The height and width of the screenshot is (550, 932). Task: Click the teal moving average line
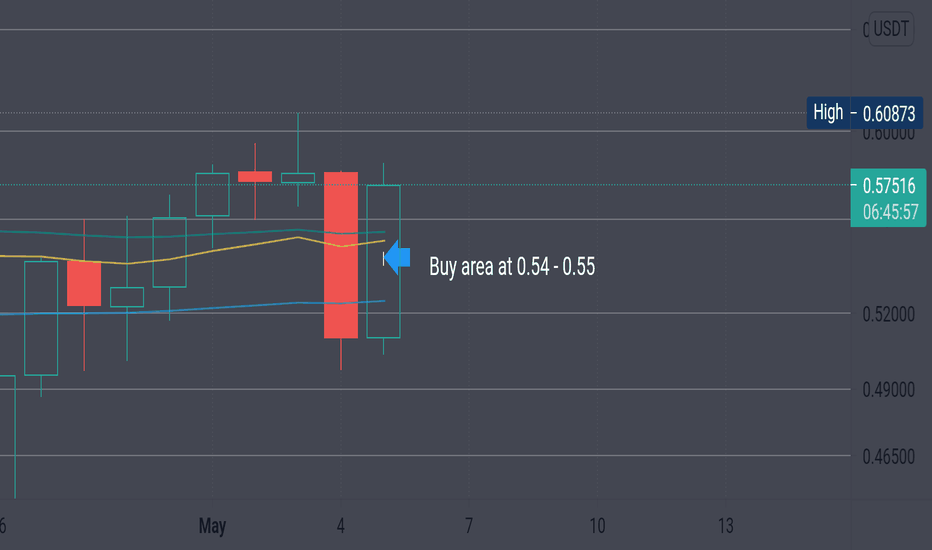click(238, 232)
